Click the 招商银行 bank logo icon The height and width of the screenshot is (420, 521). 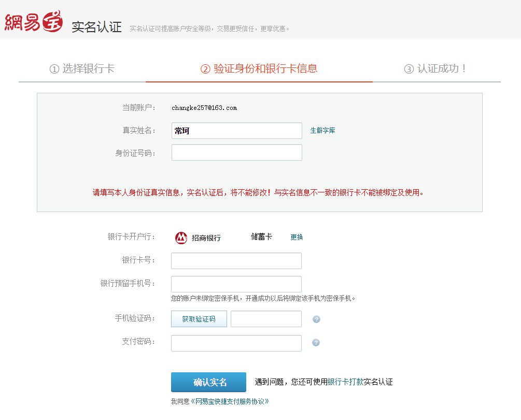click(x=181, y=237)
